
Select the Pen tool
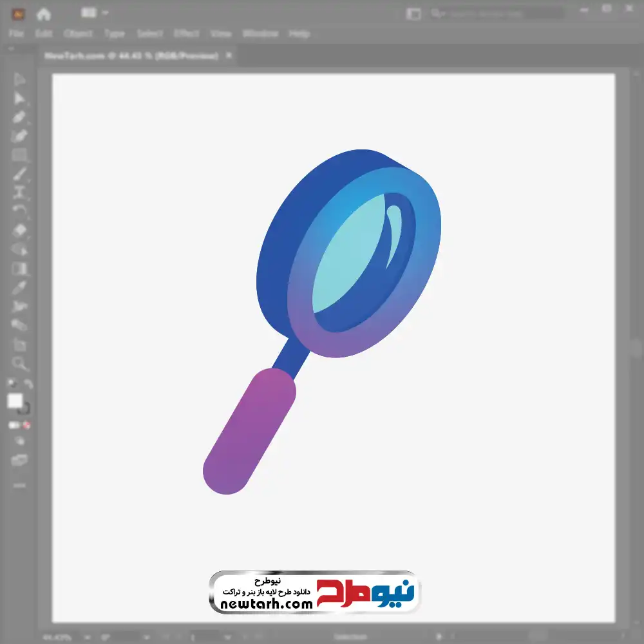pos(19,117)
